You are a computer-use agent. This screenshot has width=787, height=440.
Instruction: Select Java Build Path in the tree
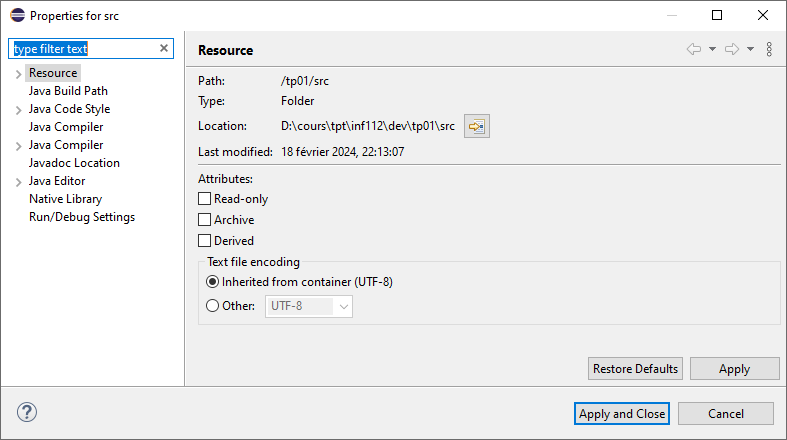(x=68, y=91)
